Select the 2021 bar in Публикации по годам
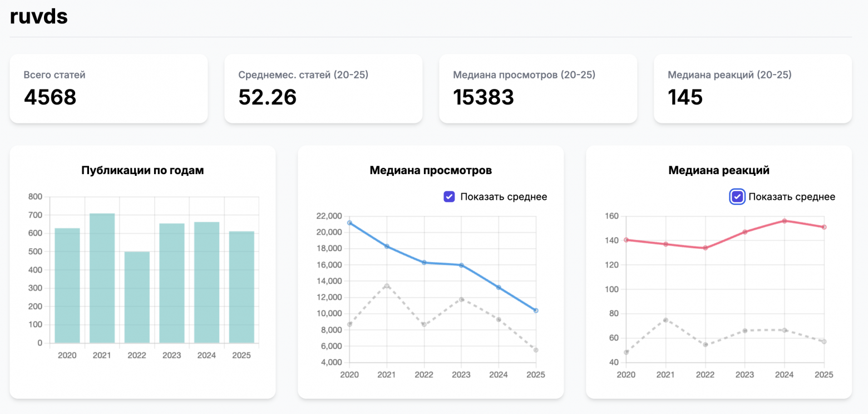This screenshot has height=414, width=868. pyautogui.click(x=102, y=278)
